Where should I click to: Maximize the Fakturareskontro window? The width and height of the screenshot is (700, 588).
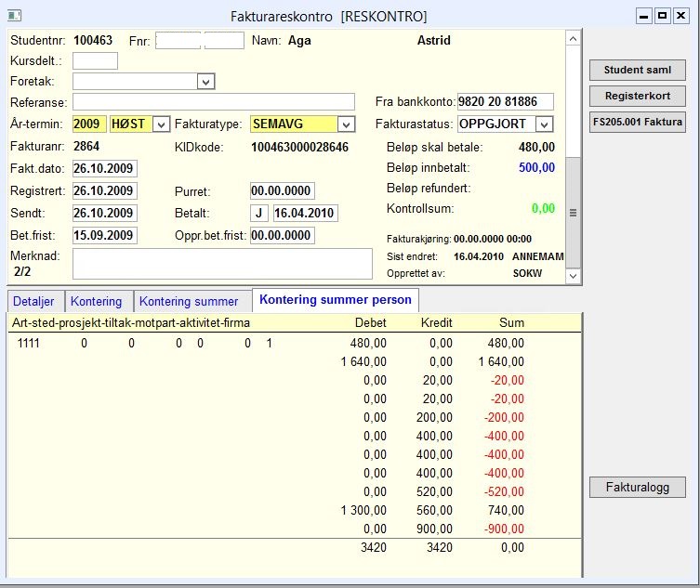663,17
